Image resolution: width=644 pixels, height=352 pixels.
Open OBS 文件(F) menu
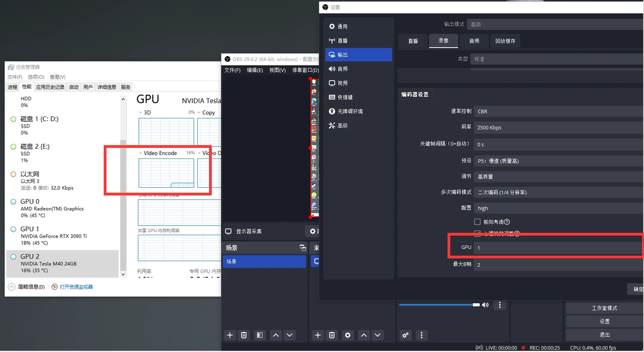[x=232, y=70]
